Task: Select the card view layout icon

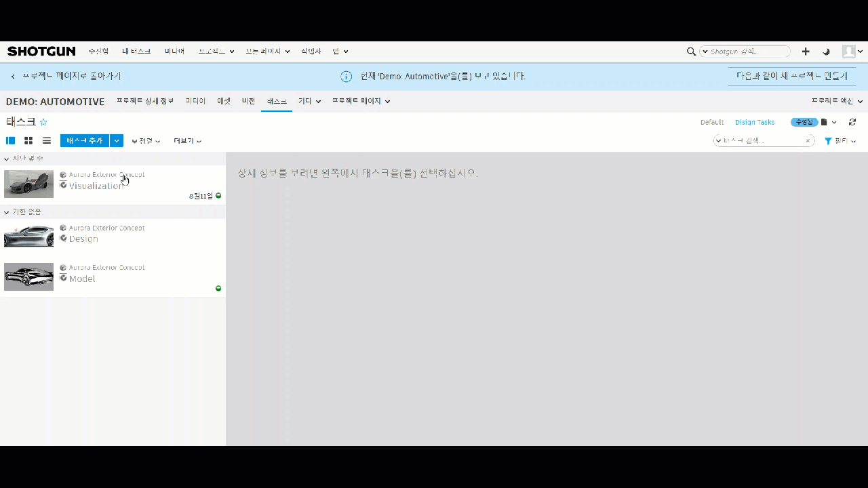Action: pos(28,140)
